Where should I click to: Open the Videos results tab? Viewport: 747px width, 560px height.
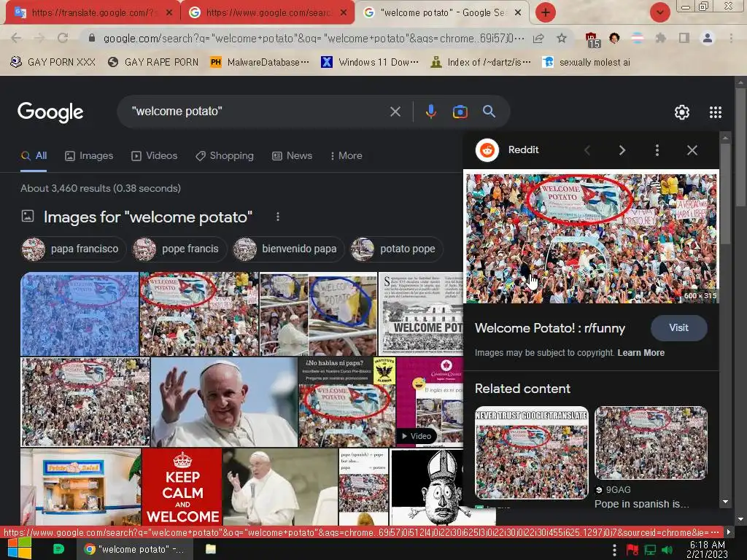(155, 156)
